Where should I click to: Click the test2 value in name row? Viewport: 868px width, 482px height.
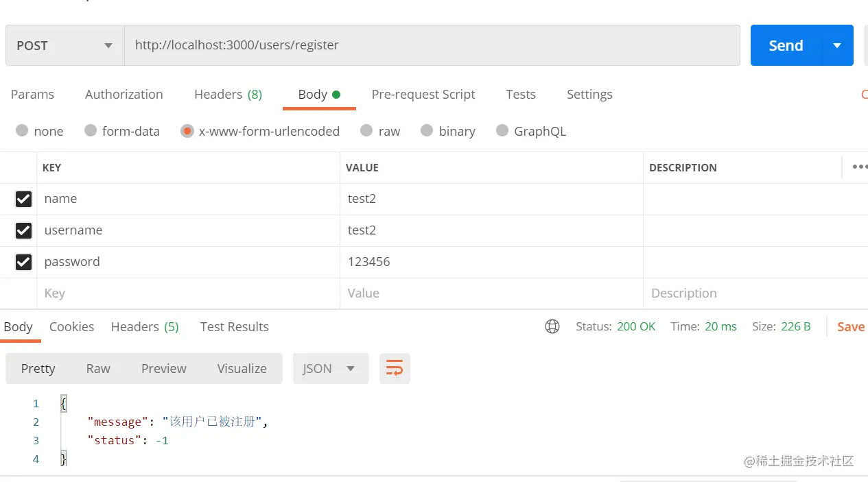pyautogui.click(x=362, y=199)
